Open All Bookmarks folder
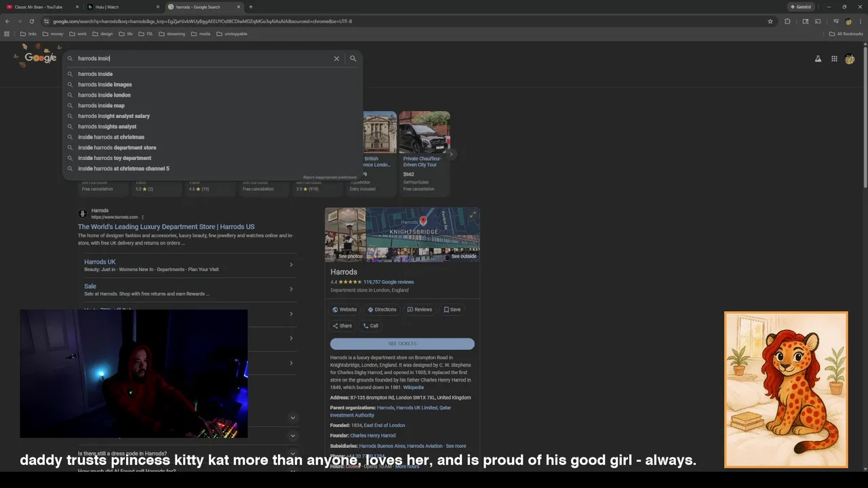The image size is (868, 488). coord(846,34)
